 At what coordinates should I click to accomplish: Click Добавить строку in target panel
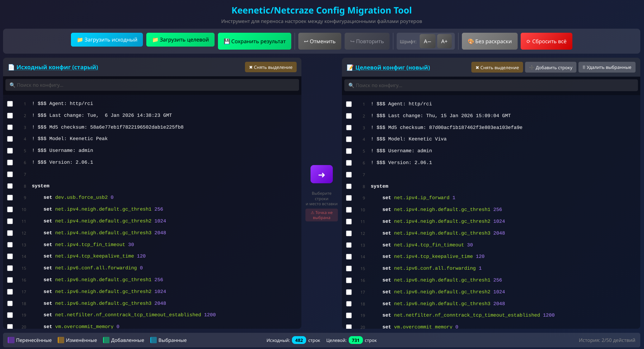[550, 68]
